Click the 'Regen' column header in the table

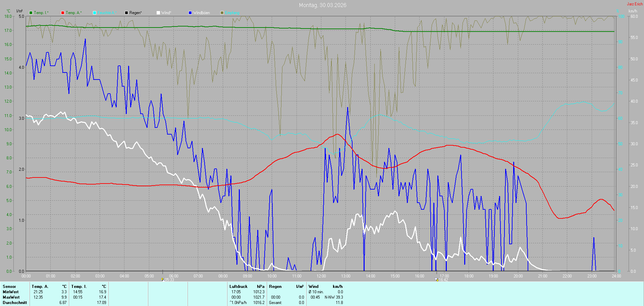pos(275,287)
